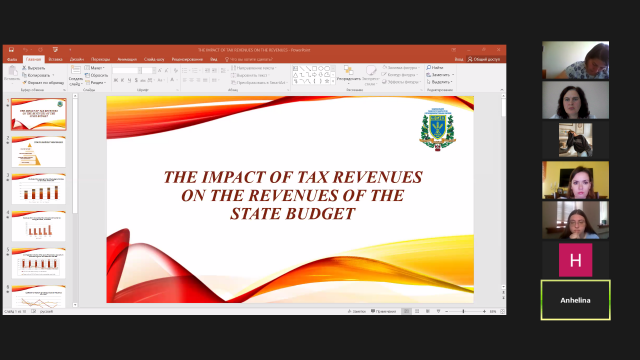Expand the shapes gallery more arrow

(333, 81)
